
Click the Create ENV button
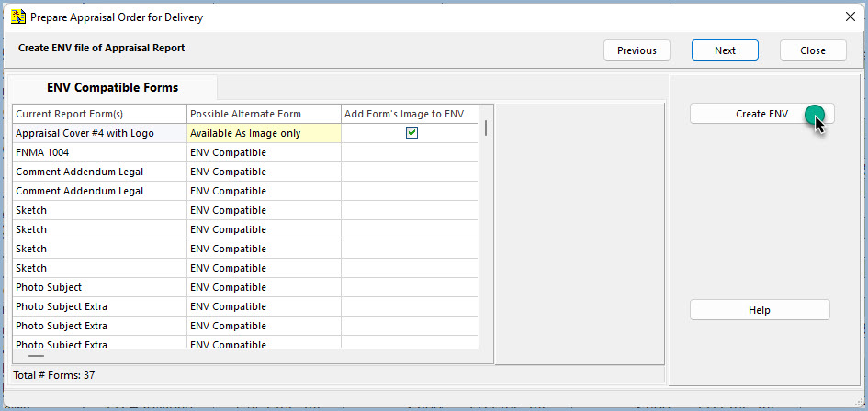click(x=761, y=114)
